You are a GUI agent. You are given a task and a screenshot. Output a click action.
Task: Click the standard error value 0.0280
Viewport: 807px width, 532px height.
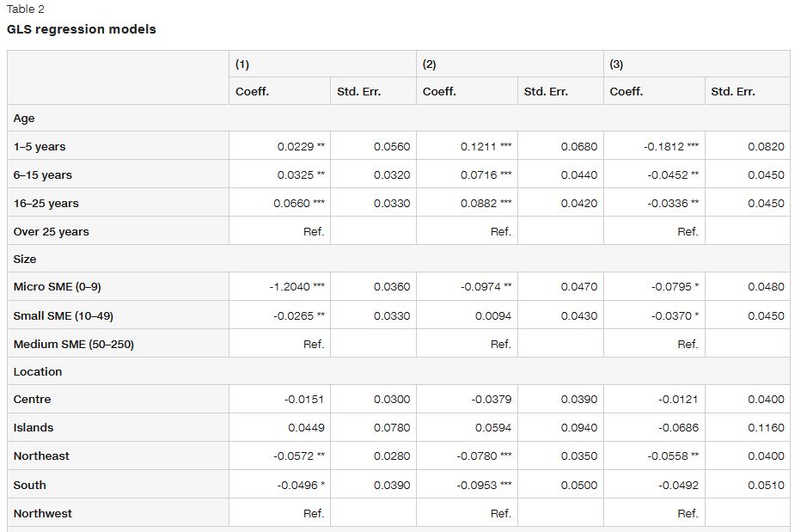click(392, 456)
